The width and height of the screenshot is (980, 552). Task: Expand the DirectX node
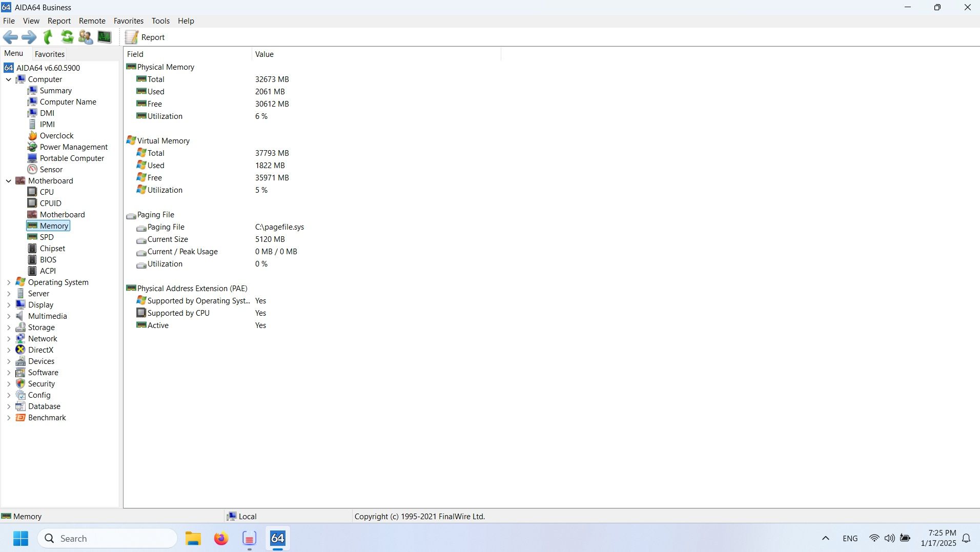coord(9,350)
